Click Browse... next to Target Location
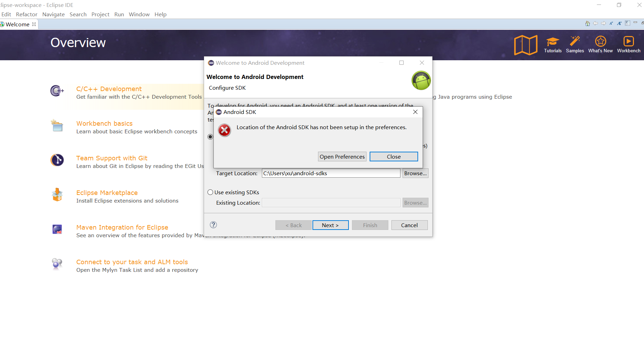The image size is (644, 339). (415, 173)
